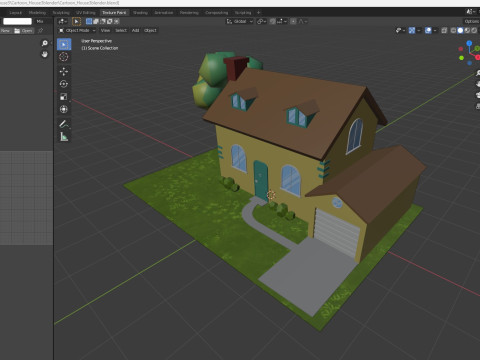
Task: Select the Move tool
Action: click(64, 71)
